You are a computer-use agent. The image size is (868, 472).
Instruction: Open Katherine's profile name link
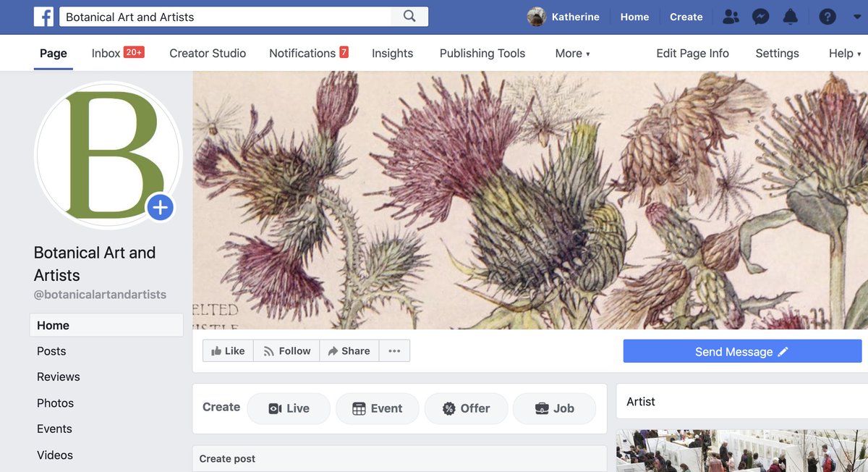tap(575, 17)
